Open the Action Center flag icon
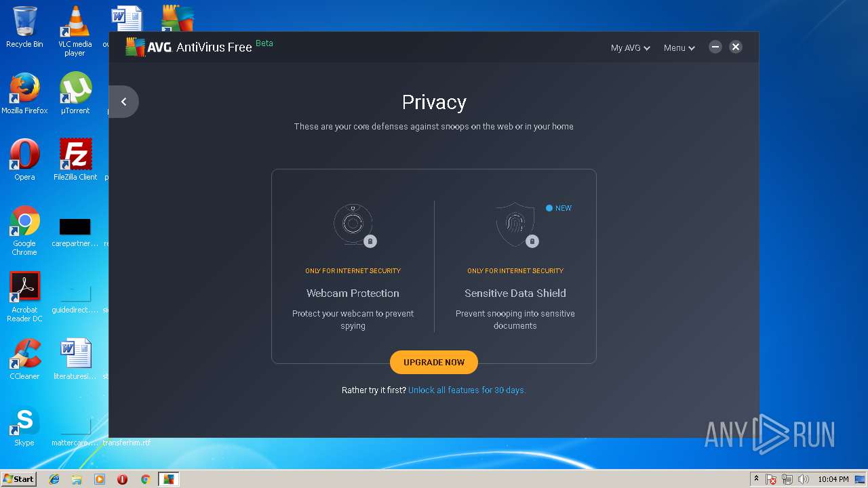 pos(771,479)
